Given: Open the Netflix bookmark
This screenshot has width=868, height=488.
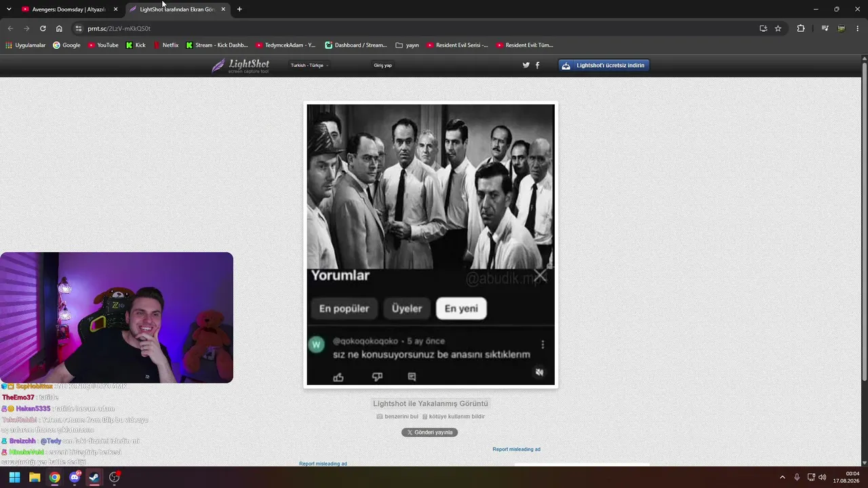Looking at the screenshot, I should tap(166, 45).
